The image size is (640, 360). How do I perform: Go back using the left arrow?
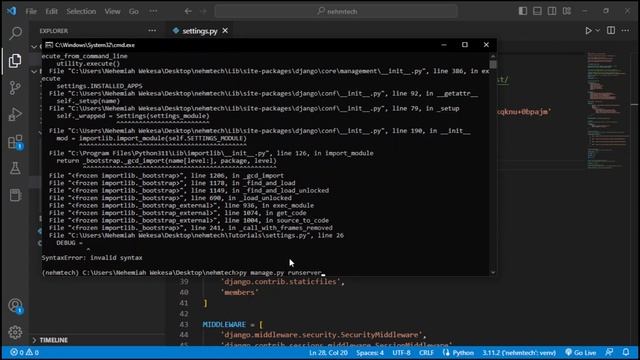[188, 11]
